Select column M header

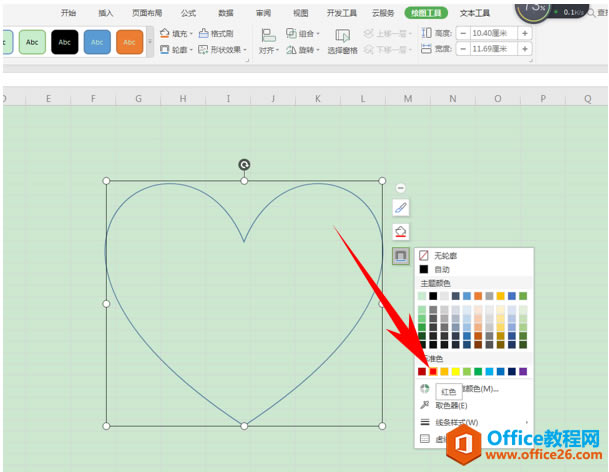tap(407, 99)
